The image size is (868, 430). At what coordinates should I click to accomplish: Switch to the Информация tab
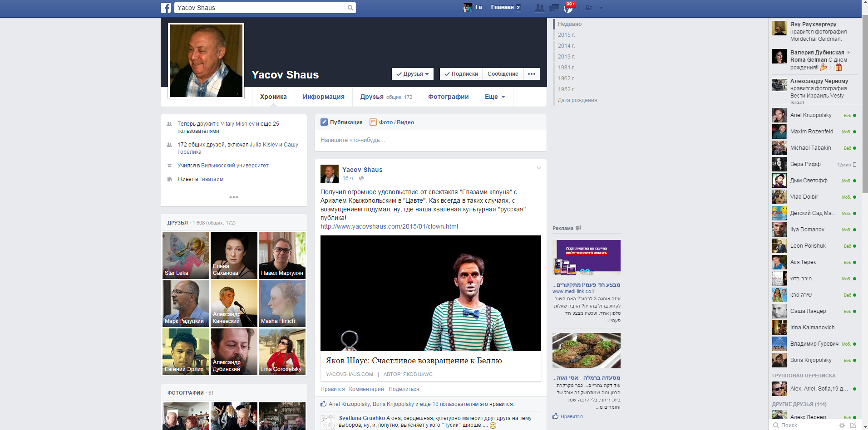click(323, 97)
